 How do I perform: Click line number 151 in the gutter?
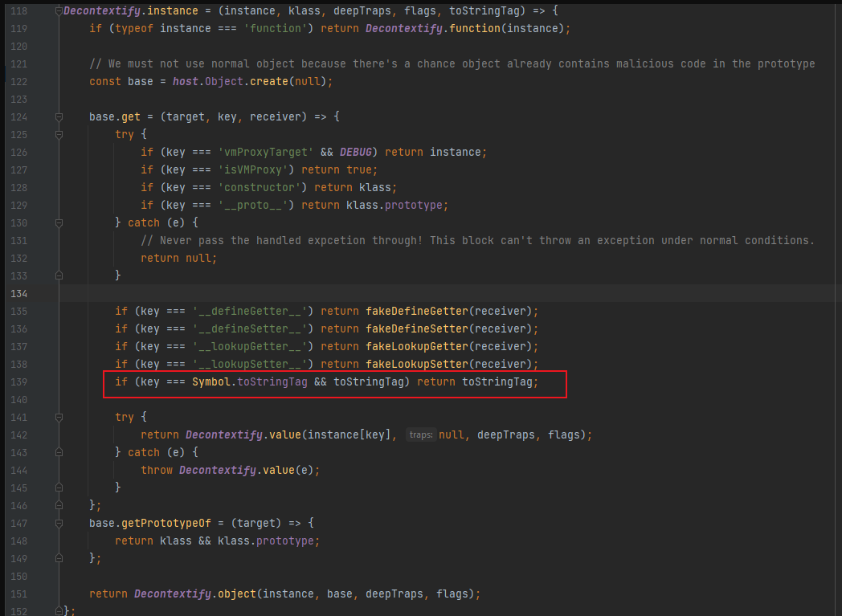click(18, 594)
